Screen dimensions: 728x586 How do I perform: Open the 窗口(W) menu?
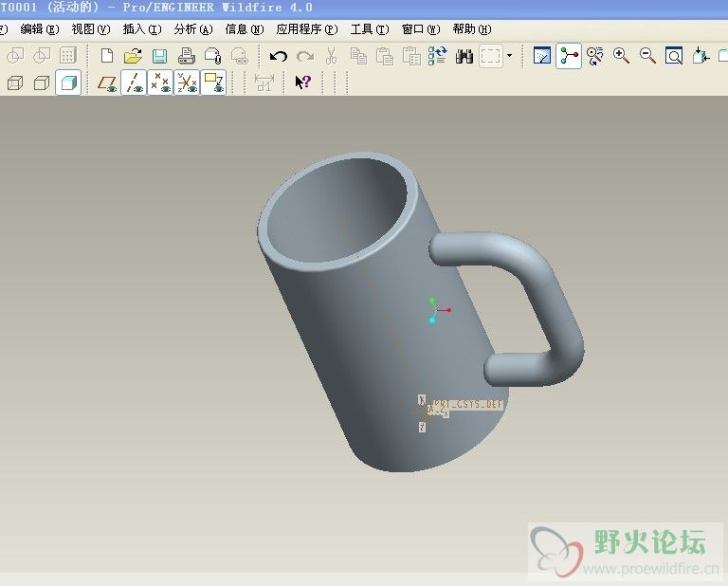pos(421,29)
